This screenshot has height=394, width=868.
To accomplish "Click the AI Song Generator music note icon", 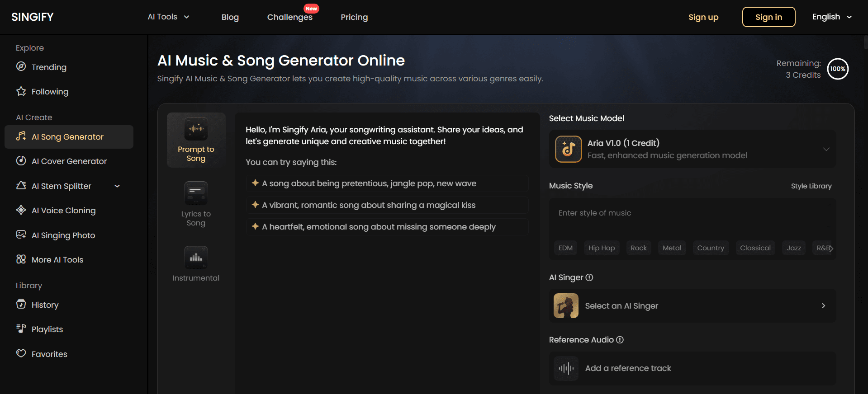I will point(21,136).
